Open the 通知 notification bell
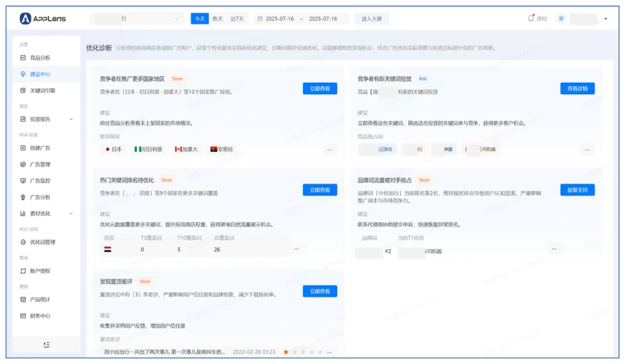 (x=532, y=18)
